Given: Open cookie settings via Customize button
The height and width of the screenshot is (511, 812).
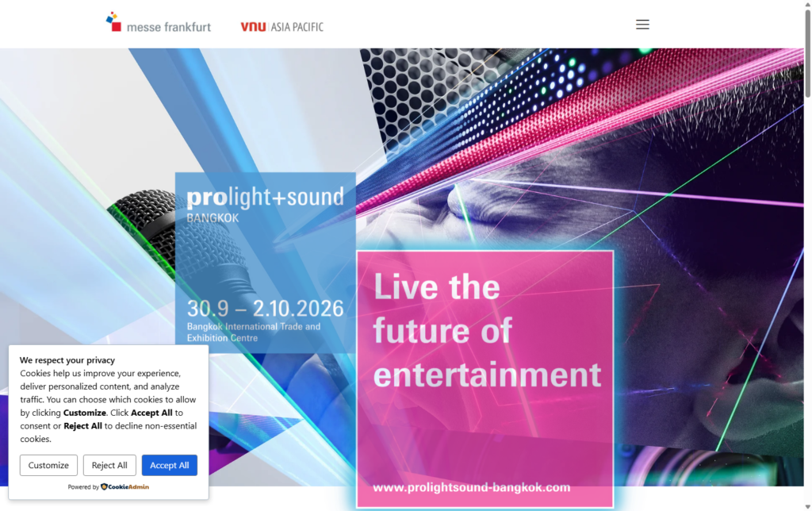Looking at the screenshot, I should coord(48,465).
